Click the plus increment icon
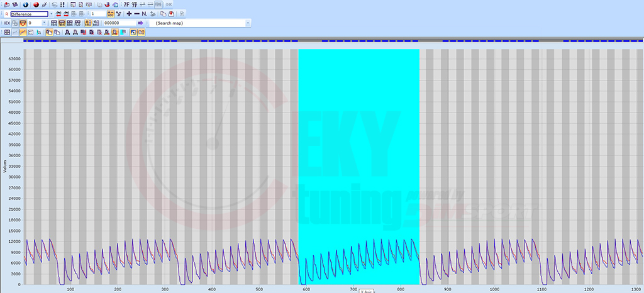The height and width of the screenshot is (293, 644). tap(129, 14)
